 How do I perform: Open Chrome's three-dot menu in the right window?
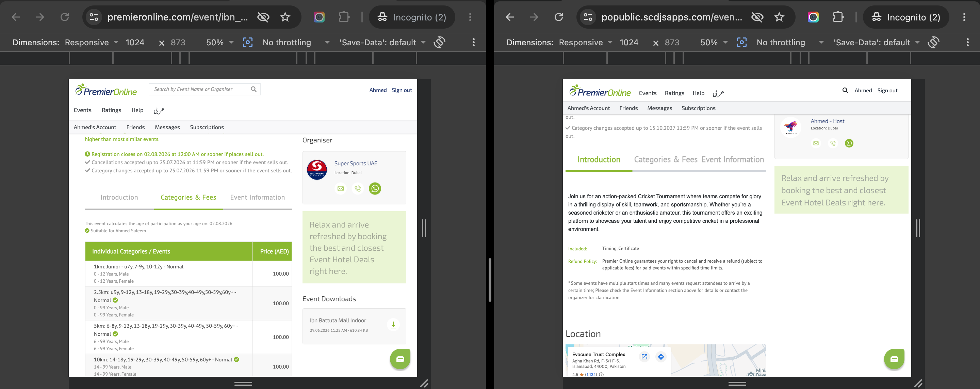(964, 17)
